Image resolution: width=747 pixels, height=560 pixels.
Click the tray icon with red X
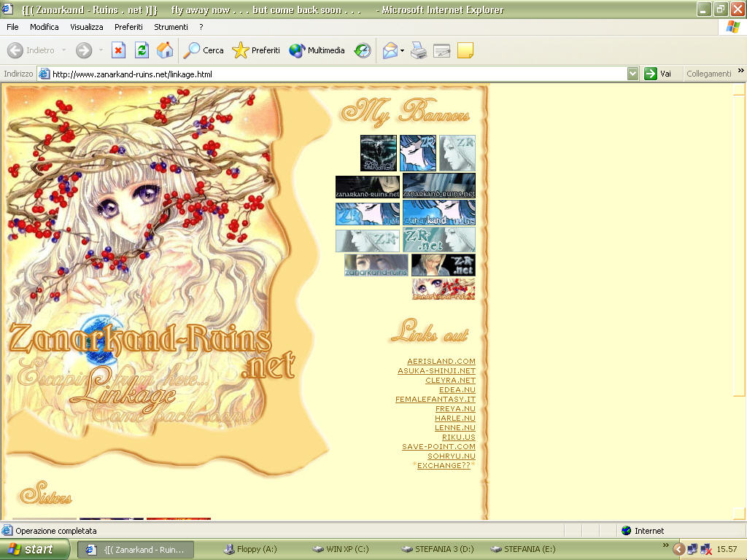tap(706, 549)
